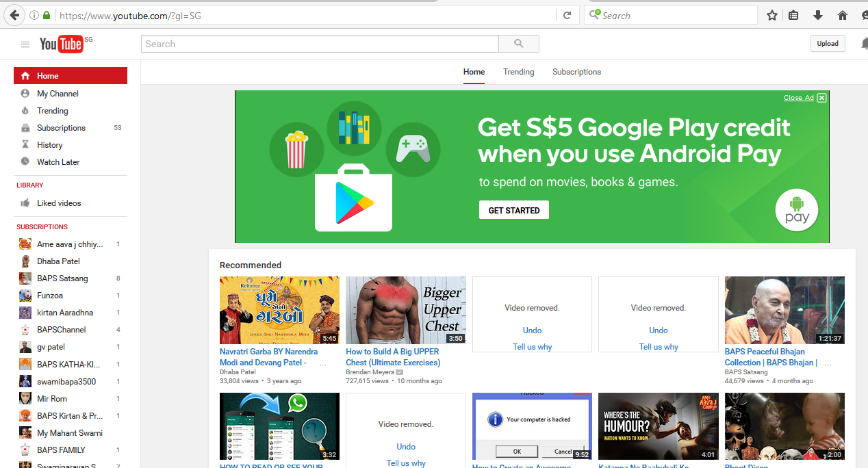Click the SUBSCRIPTIONS section heading
The height and width of the screenshot is (468, 868).
[42, 226]
